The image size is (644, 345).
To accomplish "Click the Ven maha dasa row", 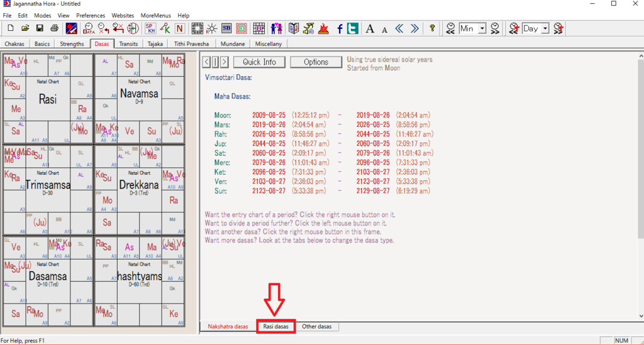I will pos(323,182).
